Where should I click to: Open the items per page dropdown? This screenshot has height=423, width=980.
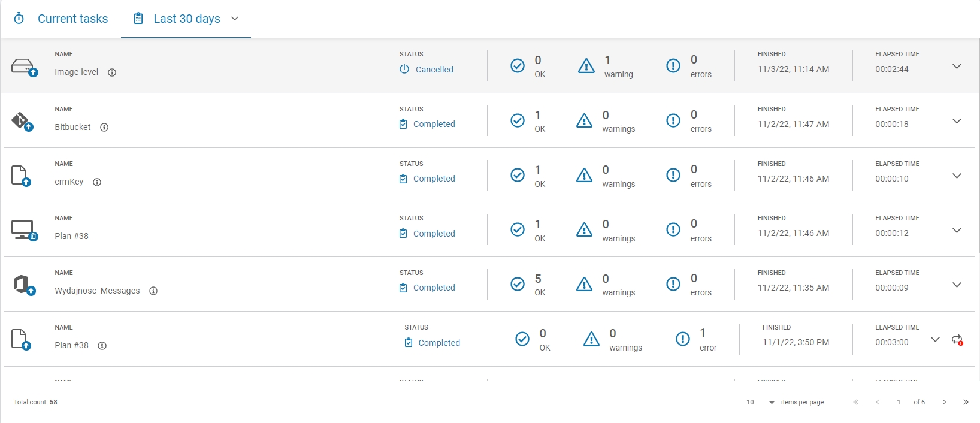point(761,403)
